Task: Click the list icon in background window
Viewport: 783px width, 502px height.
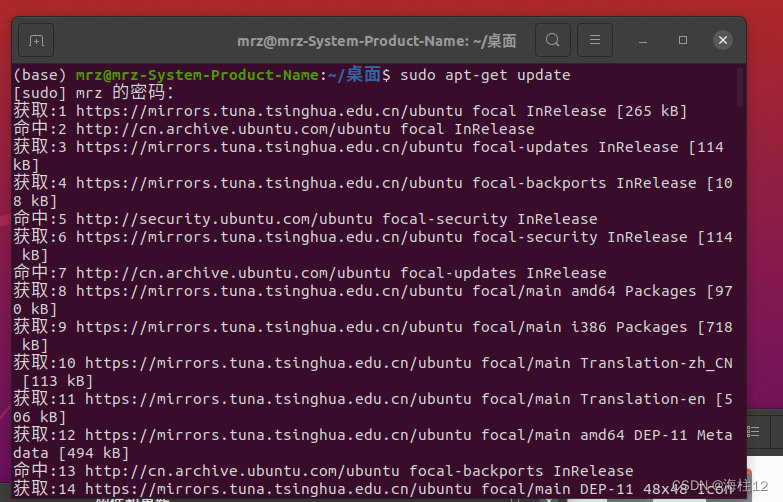Action: [753, 432]
